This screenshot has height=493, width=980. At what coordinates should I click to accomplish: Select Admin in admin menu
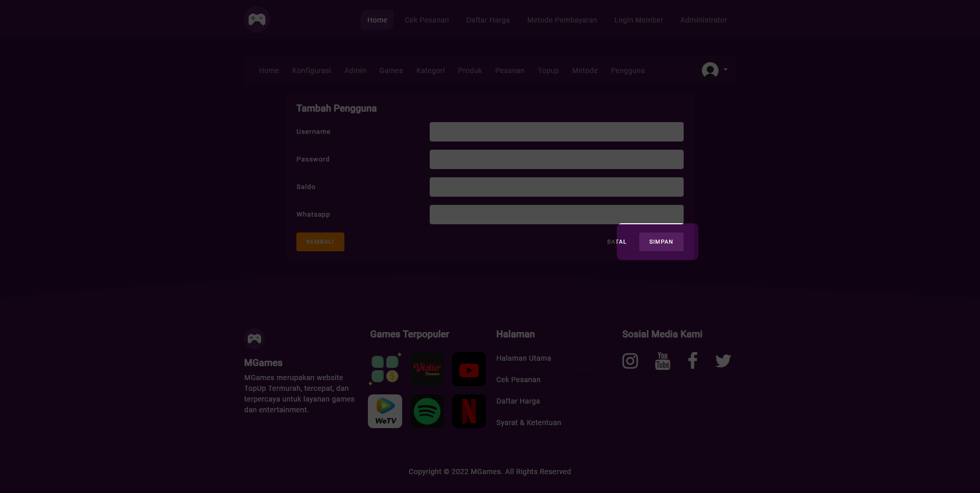point(355,71)
